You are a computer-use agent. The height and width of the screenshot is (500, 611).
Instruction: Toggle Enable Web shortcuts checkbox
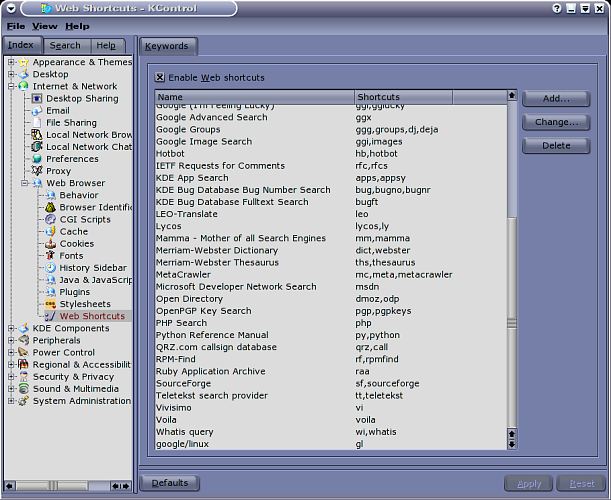160,77
